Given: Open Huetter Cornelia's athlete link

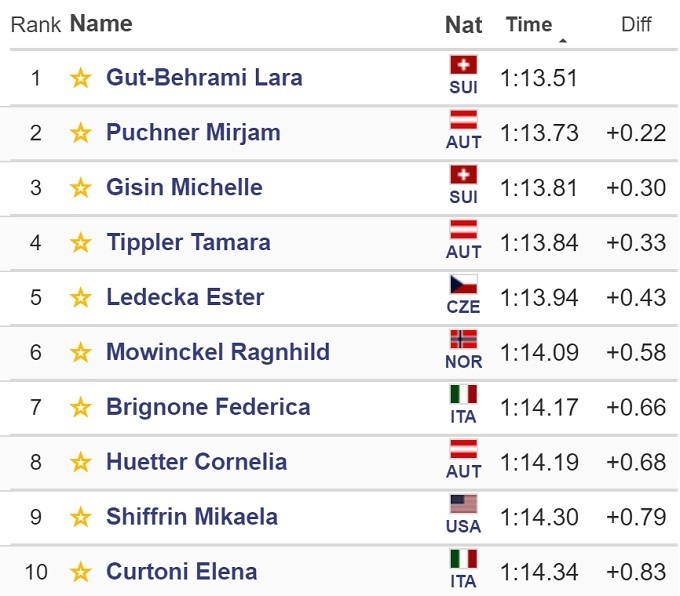Looking at the screenshot, I should click(x=196, y=462).
